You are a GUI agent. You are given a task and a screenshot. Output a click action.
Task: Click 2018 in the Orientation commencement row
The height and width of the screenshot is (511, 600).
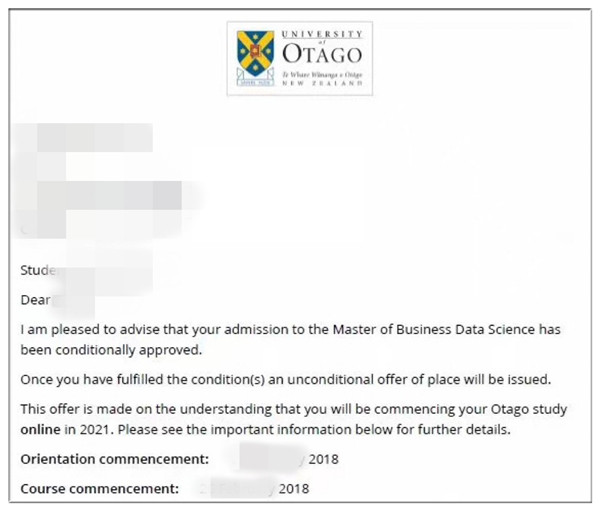pyautogui.click(x=323, y=459)
